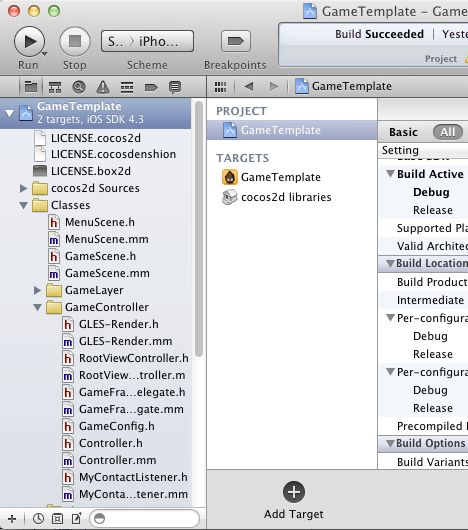Select the GameTemplate target

click(272, 177)
